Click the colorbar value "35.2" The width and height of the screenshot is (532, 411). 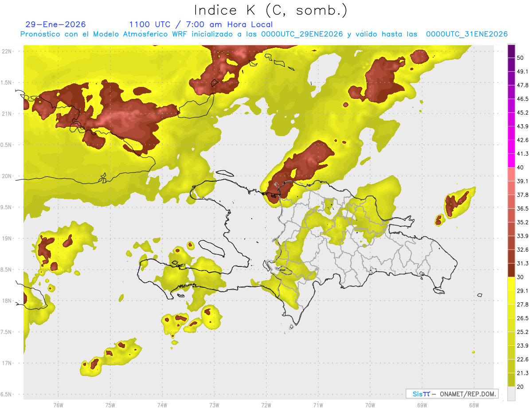coord(523,222)
